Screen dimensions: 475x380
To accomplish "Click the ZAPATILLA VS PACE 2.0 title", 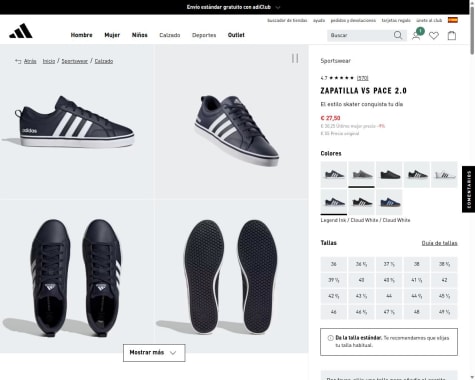I will 363,91.
